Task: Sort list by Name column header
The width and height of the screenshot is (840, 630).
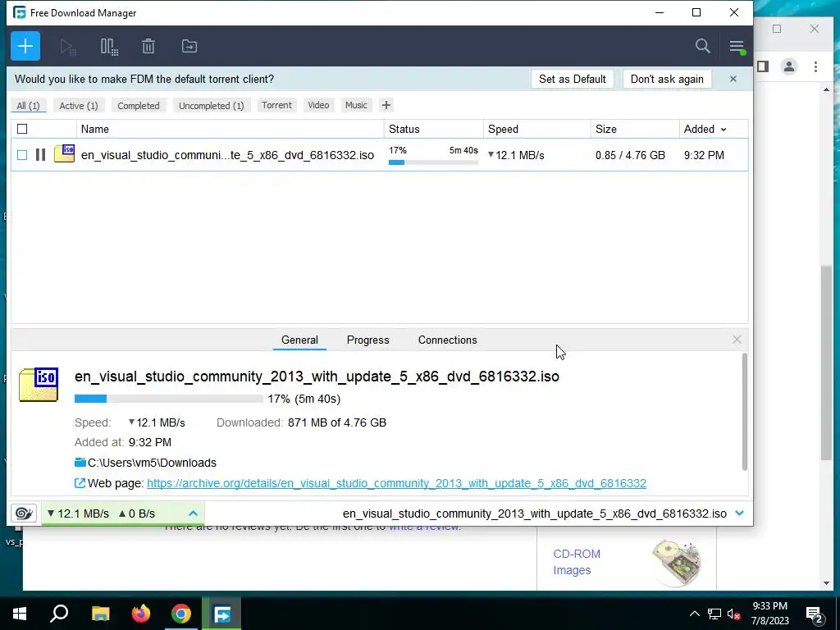Action: point(231,129)
